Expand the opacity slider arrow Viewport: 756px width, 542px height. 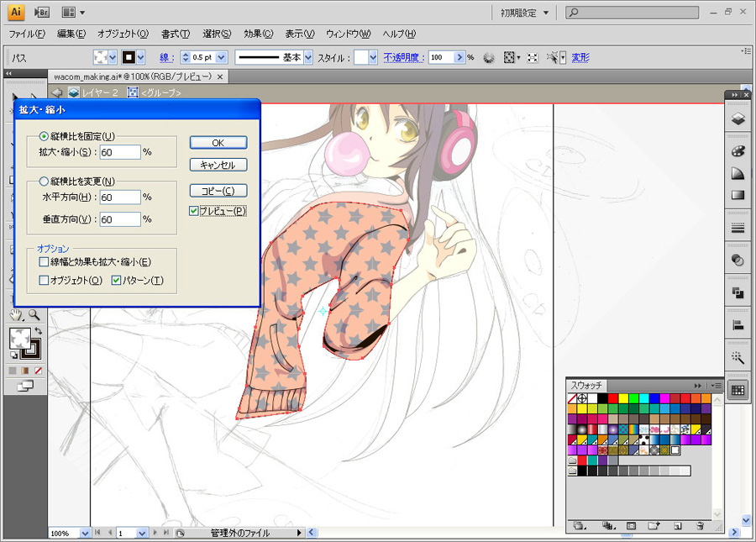[459, 58]
